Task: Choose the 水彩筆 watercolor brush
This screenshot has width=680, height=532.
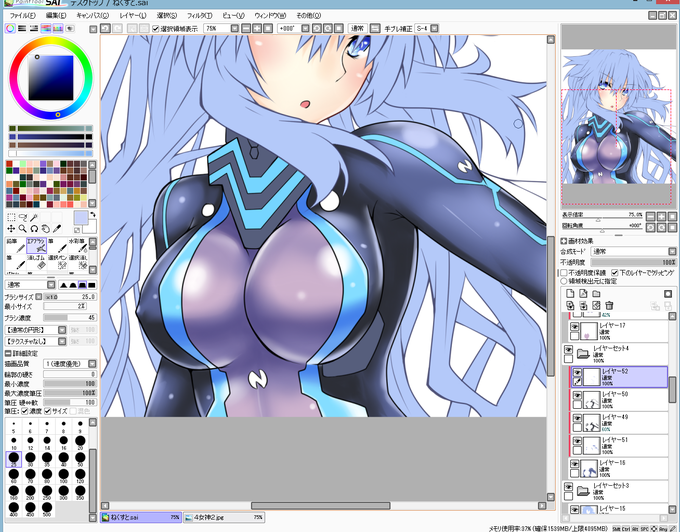Action: click(78, 245)
